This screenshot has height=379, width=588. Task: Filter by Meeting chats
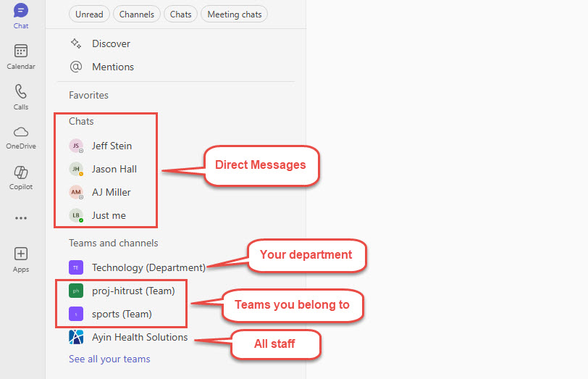pyautogui.click(x=235, y=14)
